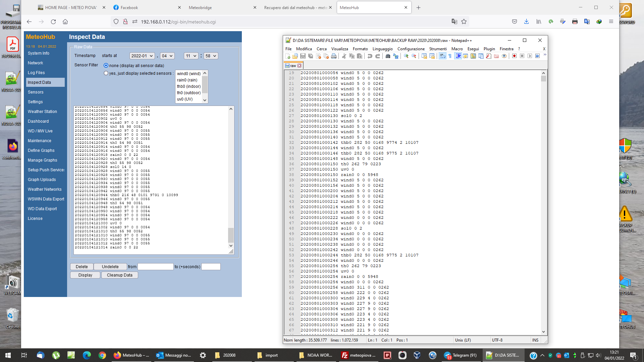Open the Firefox hamburger application menu
Image resolution: width=644 pixels, height=362 pixels.
click(x=611, y=22)
